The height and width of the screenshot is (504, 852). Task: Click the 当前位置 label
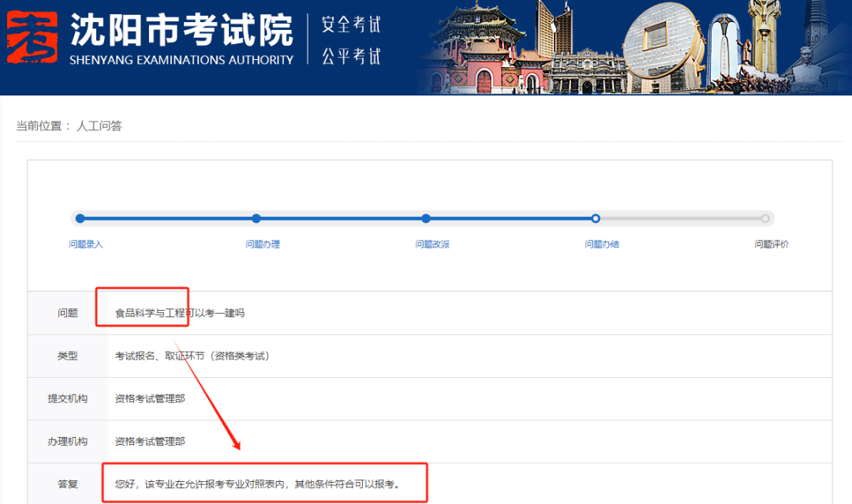point(39,126)
